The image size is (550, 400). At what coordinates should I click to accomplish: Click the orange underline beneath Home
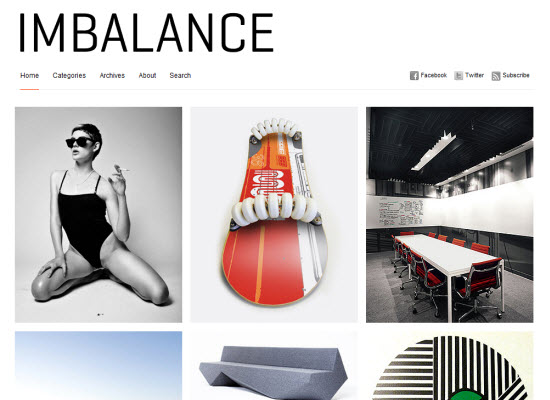click(x=29, y=89)
